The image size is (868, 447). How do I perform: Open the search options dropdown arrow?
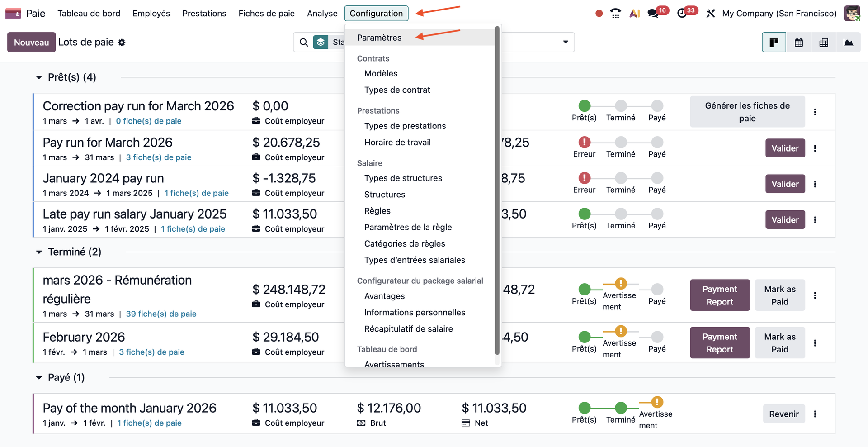(566, 43)
